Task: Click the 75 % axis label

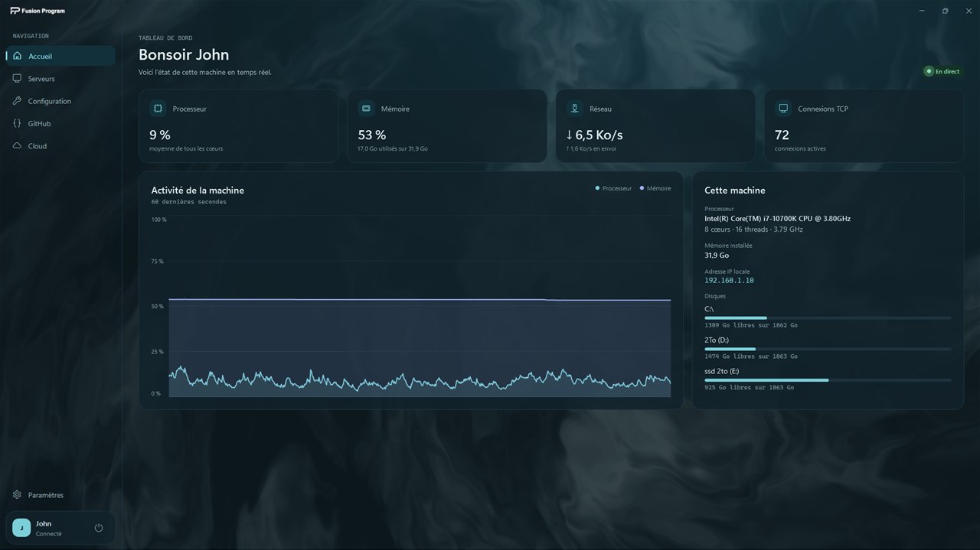Action: pos(157,262)
